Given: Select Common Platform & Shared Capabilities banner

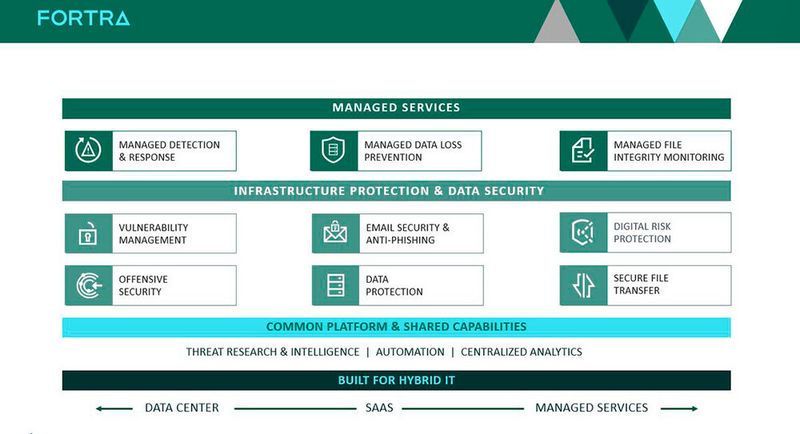Looking at the screenshot, I should [396, 327].
